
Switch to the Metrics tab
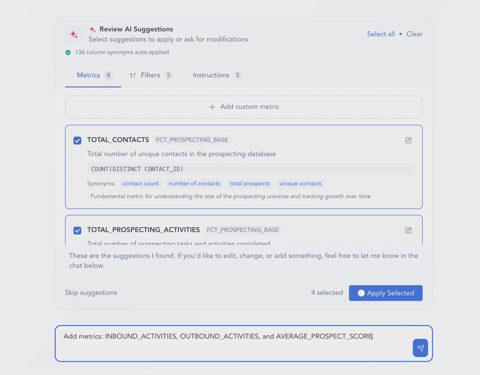pyautogui.click(x=93, y=75)
